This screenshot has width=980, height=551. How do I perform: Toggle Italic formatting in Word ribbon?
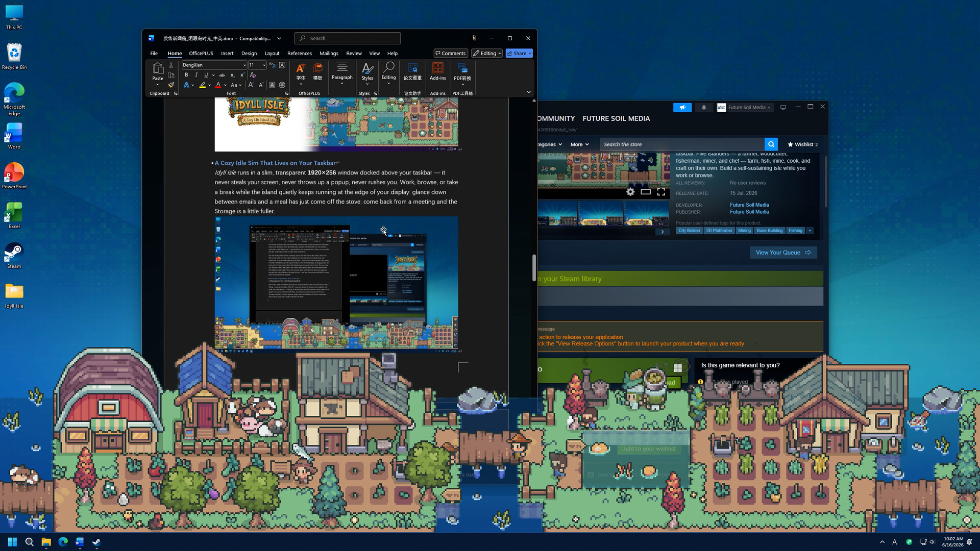196,75
